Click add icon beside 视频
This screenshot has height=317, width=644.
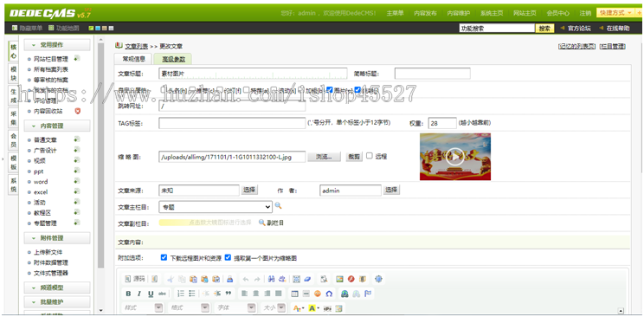[77, 161]
